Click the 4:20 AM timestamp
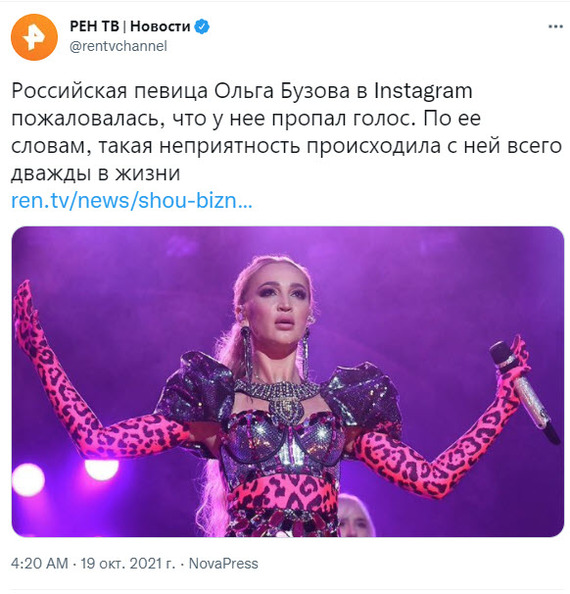The height and width of the screenshot is (594, 570). (x=39, y=563)
